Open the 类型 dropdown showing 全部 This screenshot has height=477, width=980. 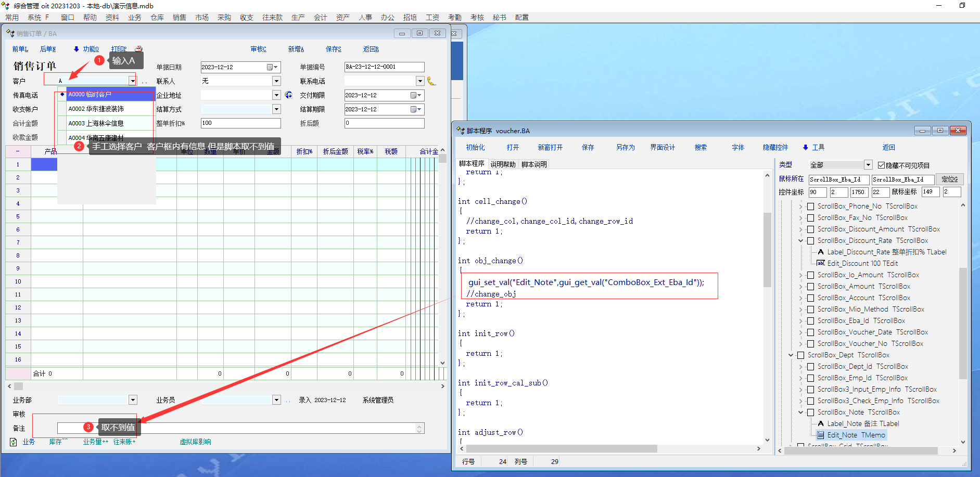(x=868, y=165)
